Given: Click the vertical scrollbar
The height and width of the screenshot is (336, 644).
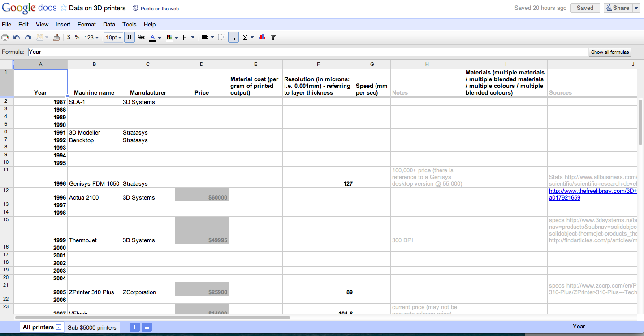Looking at the screenshot, I should point(640,122).
